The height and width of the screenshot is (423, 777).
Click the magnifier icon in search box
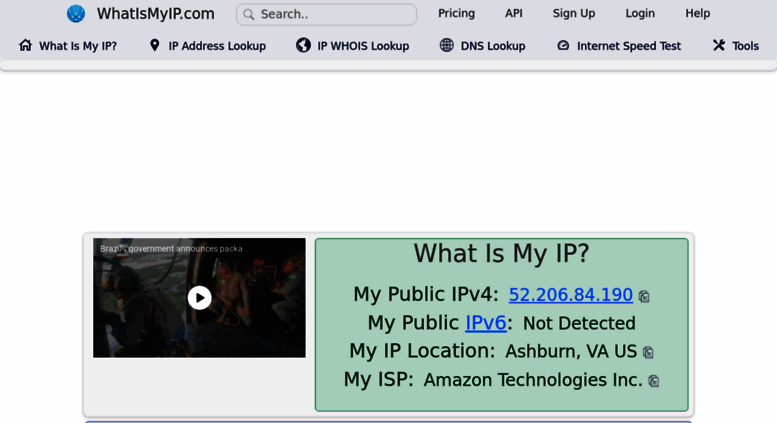pos(249,15)
